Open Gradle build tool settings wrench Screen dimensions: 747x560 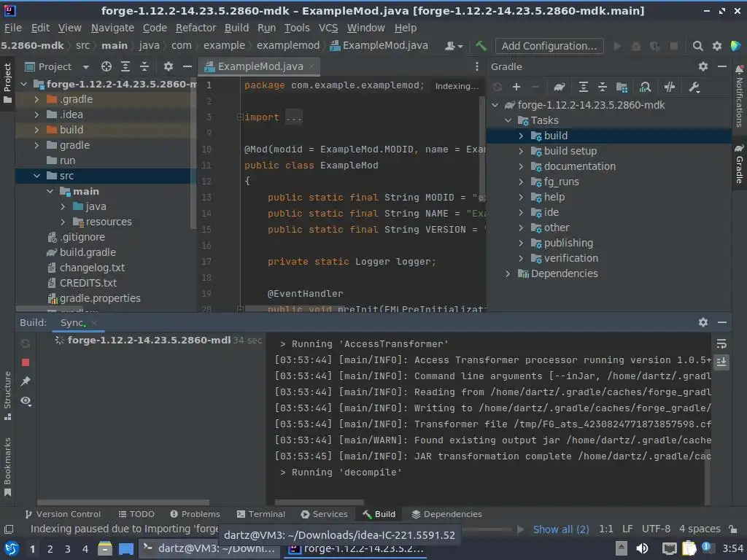(x=694, y=87)
